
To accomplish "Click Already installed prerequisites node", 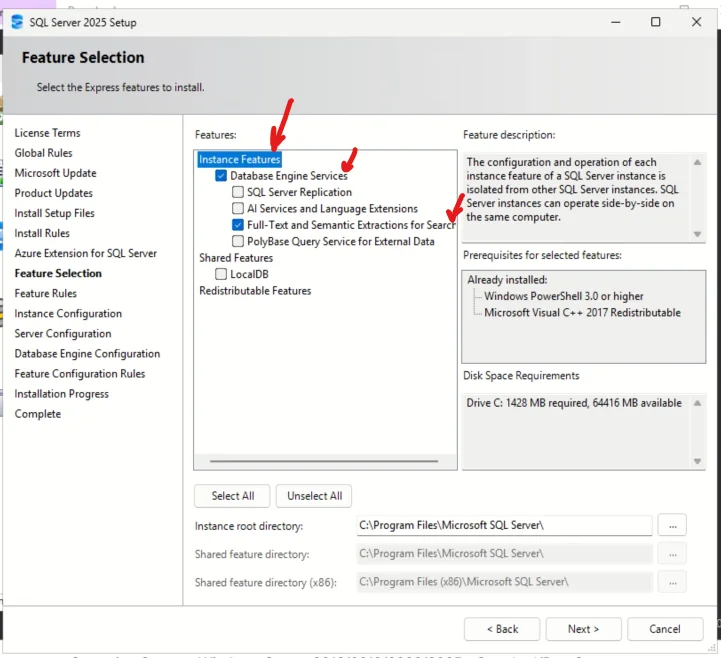I will (x=507, y=280).
